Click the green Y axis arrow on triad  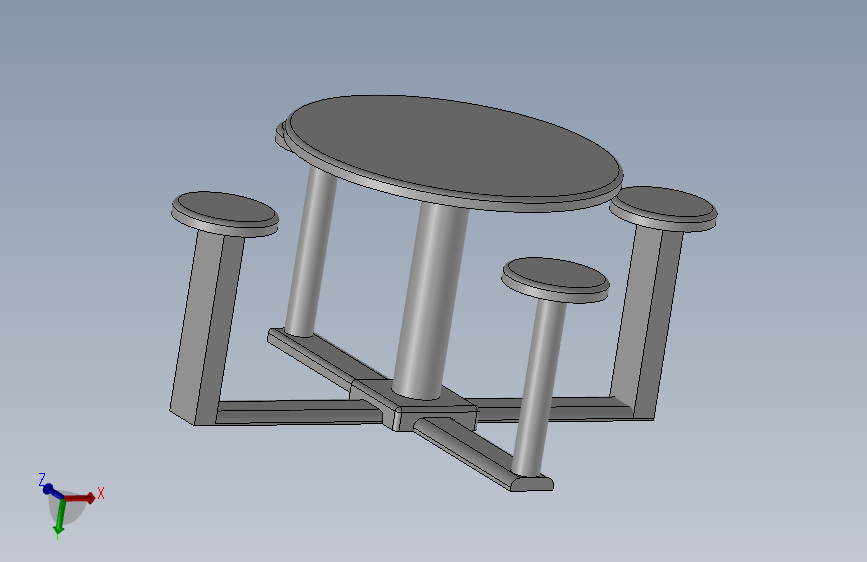(60, 519)
